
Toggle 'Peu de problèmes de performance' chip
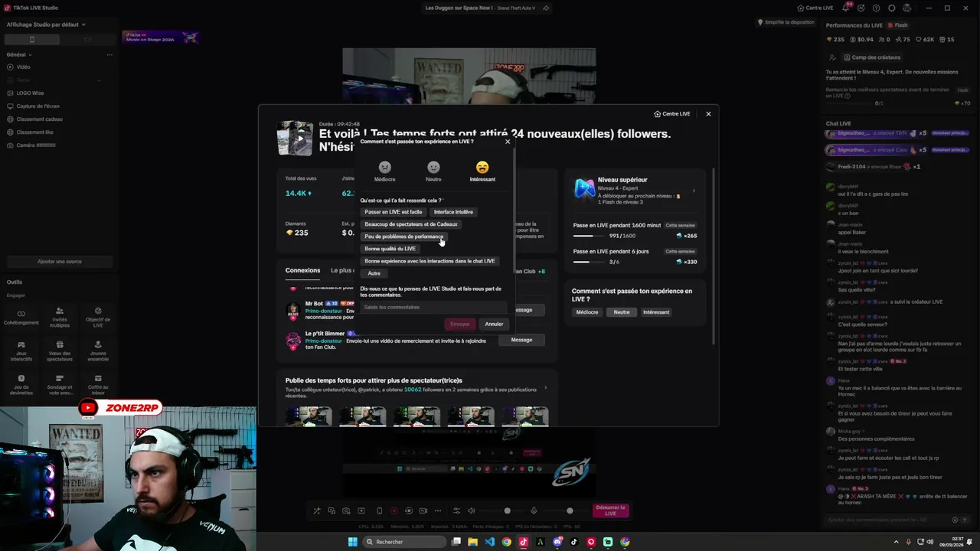pyautogui.click(x=403, y=236)
